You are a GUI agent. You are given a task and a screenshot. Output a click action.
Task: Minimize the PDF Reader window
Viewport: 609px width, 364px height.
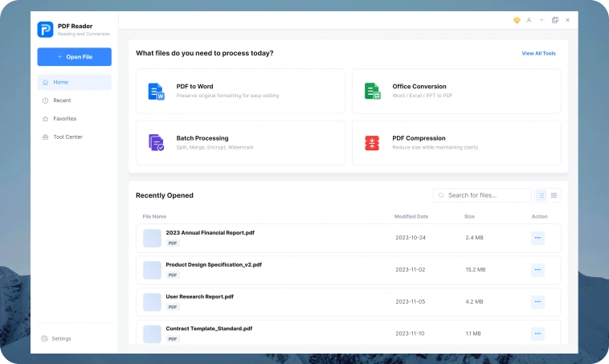[x=542, y=20]
